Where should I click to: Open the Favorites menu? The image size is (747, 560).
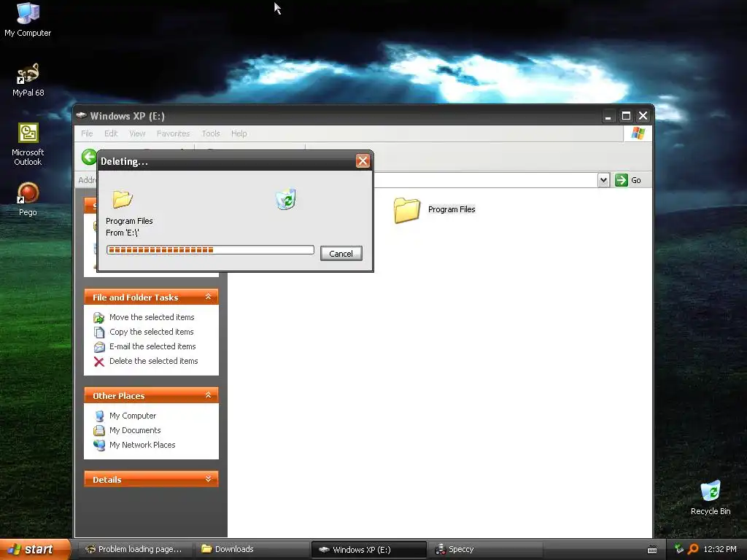point(173,133)
